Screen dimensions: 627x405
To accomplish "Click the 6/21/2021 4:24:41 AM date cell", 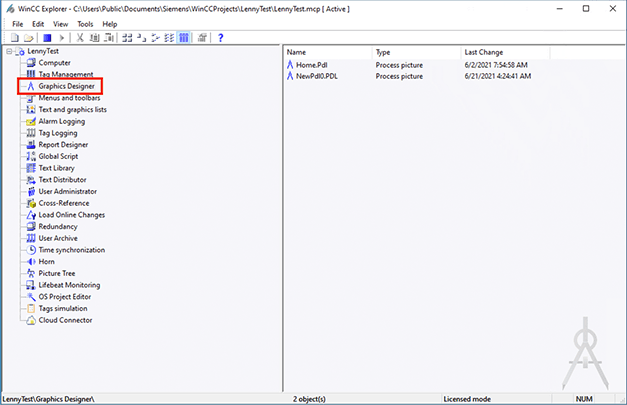I will coord(497,76).
